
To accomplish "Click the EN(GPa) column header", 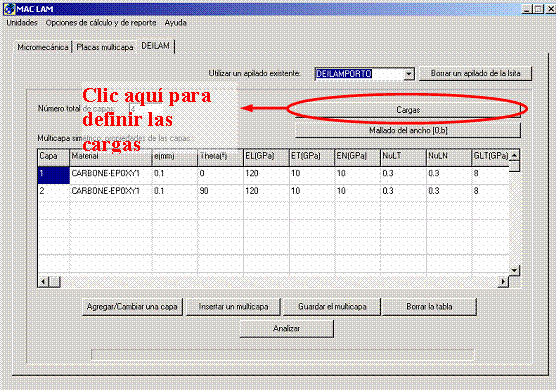I will 357,157.
